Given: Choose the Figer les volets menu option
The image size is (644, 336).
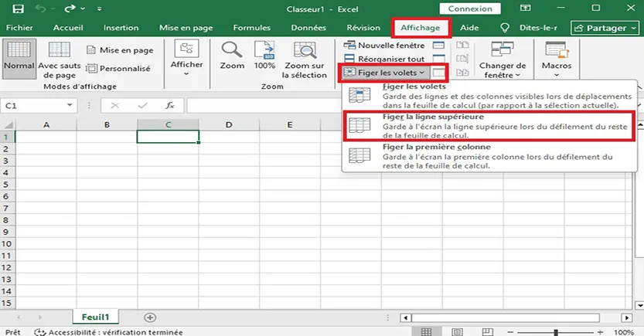Looking at the screenshot, I should pos(489,96).
